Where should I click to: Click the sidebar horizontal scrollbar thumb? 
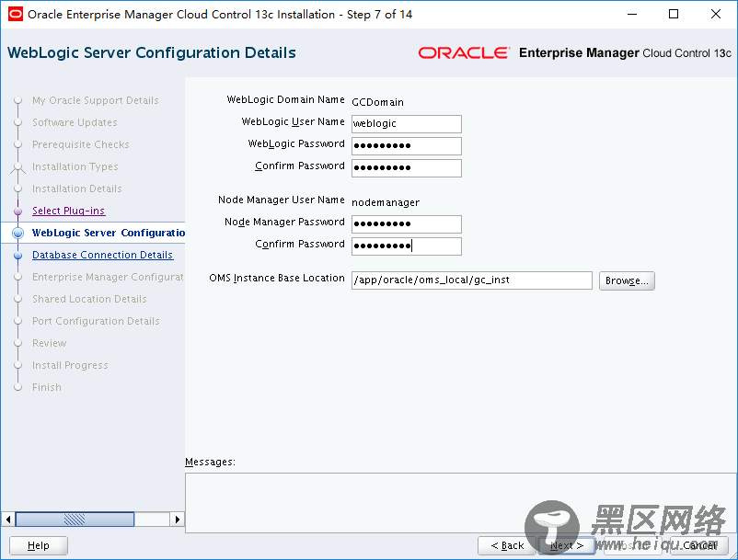click(x=75, y=520)
